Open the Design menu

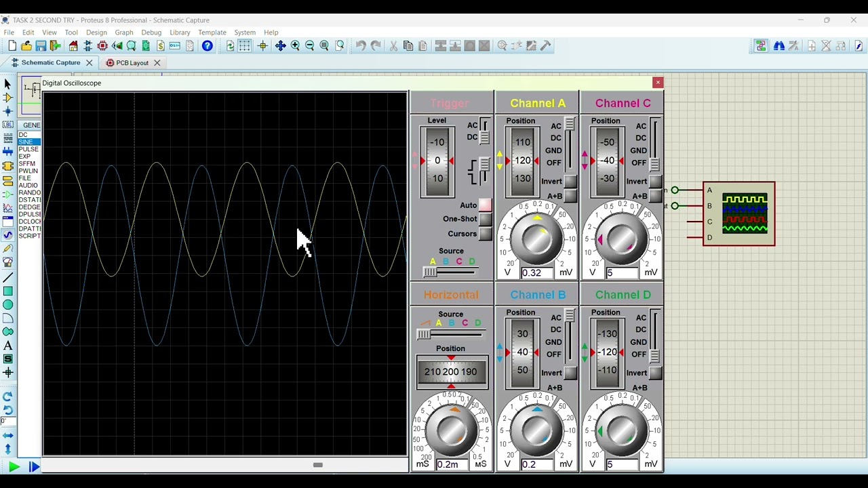[96, 33]
